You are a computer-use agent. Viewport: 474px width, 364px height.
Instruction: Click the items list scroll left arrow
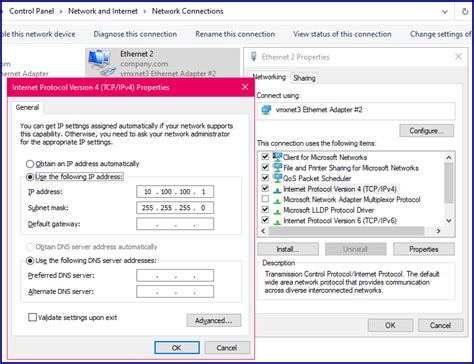[263, 231]
